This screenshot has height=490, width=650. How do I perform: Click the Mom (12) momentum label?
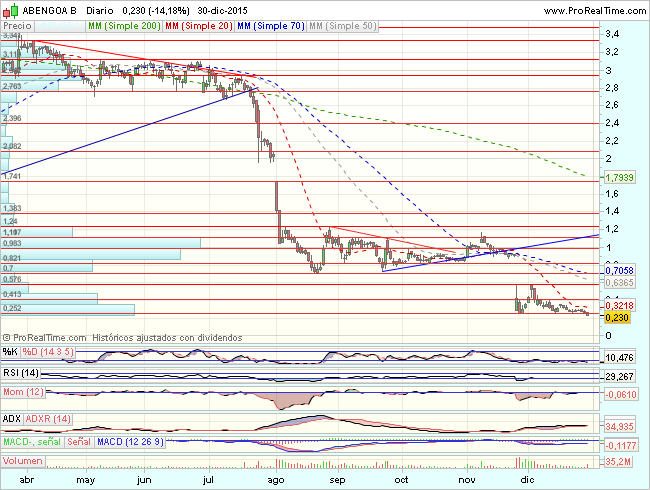coord(23,392)
